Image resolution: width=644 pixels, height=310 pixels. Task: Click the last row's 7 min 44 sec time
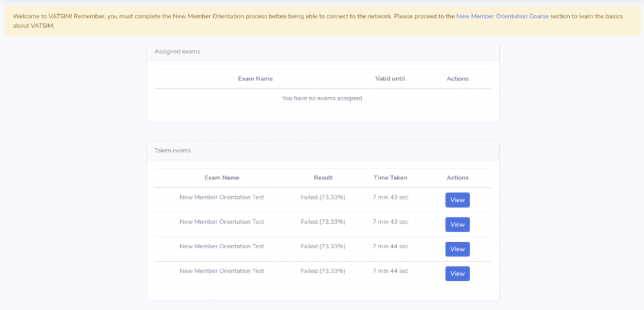tap(390, 271)
